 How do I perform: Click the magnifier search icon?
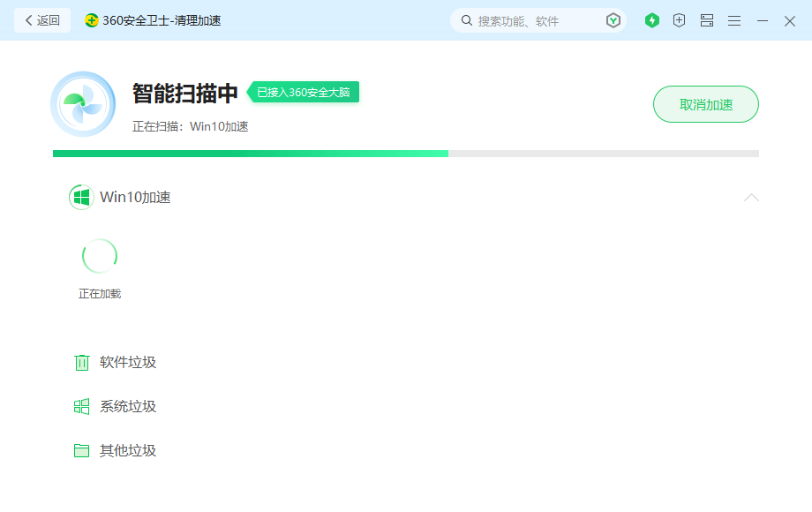tap(467, 20)
